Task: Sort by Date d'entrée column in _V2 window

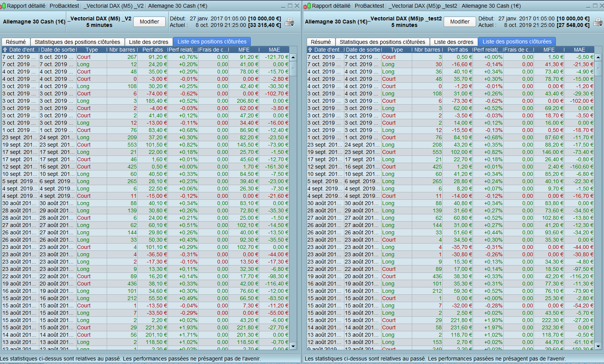Action: coord(20,50)
